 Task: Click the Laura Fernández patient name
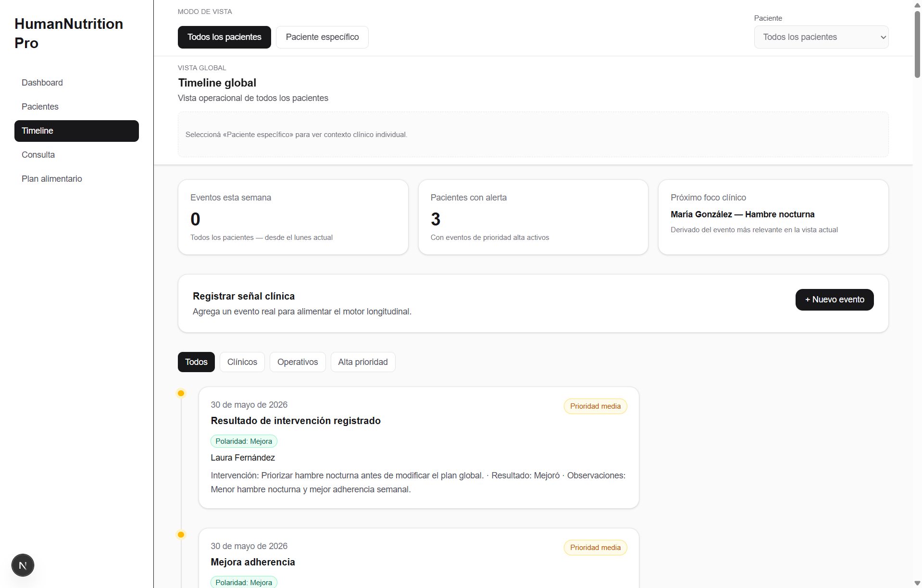243,458
